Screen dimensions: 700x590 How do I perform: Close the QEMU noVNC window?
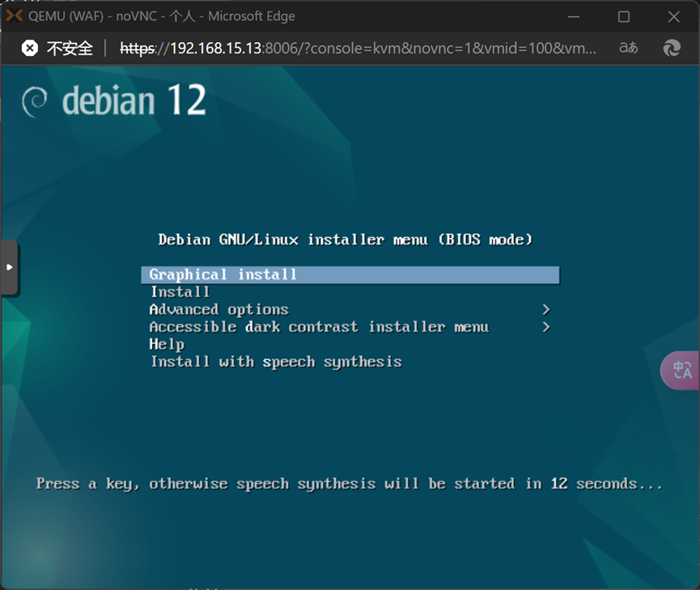(x=673, y=16)
